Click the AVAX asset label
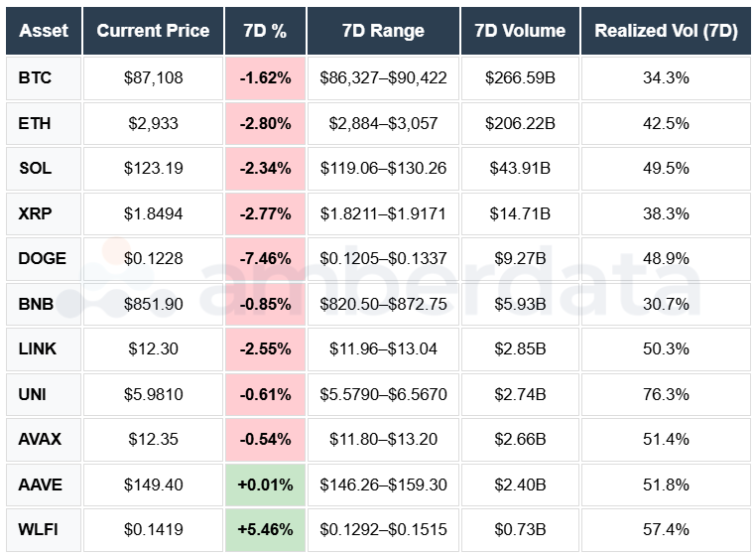Image resolution: width=756 pixels, height=554 pixels. 38,439
